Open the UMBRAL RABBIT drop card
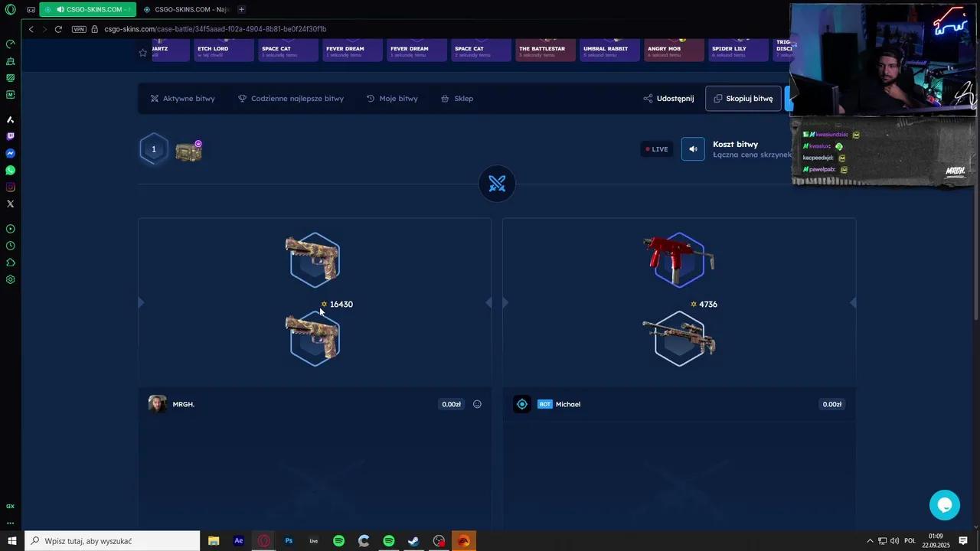Viewport: 980px width, 551px height. 609,50
